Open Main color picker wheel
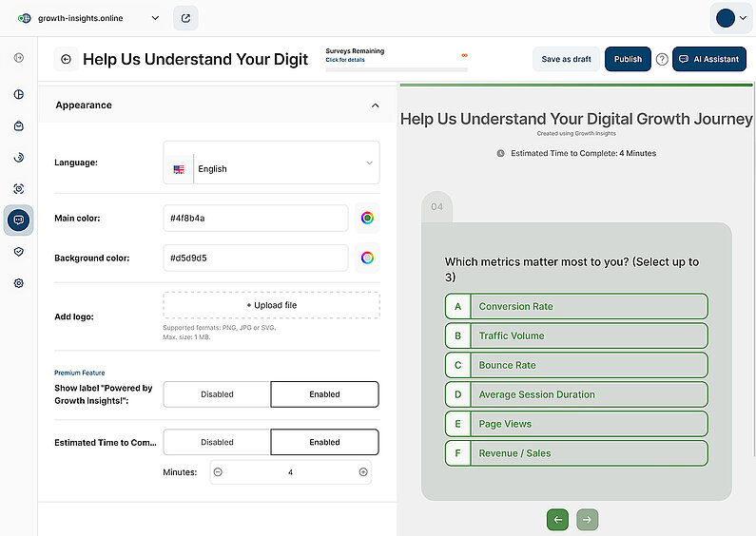The height and width of the screenshot is (536, 756). [x=367, y=218]
